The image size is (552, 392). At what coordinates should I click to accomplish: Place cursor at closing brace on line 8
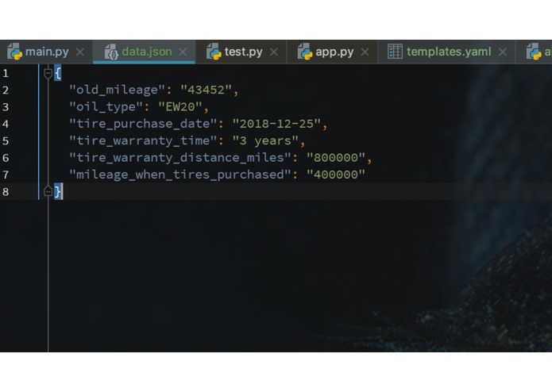58,191
